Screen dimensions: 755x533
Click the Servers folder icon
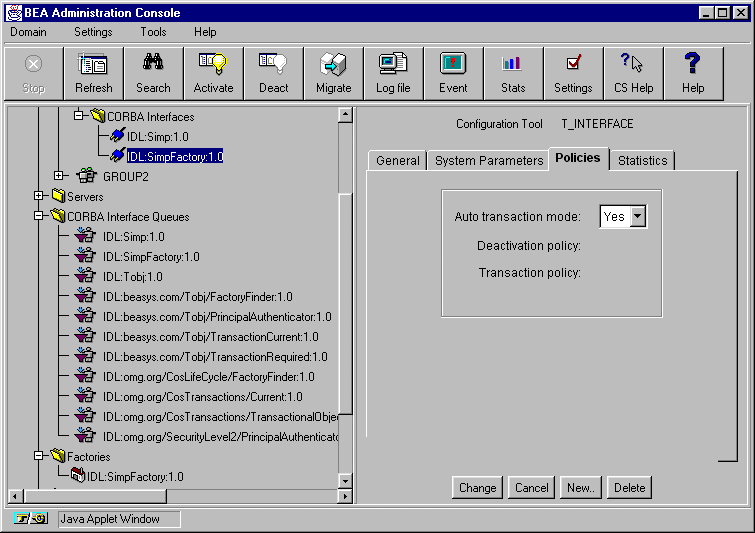tap(58, 195)
